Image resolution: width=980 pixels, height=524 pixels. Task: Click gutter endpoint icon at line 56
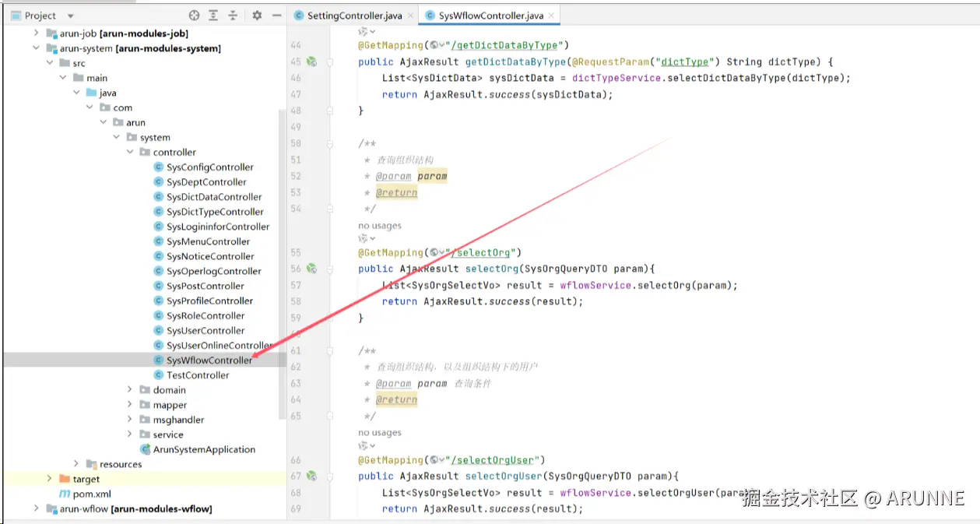pyautogui.click(x=311, y=269)
